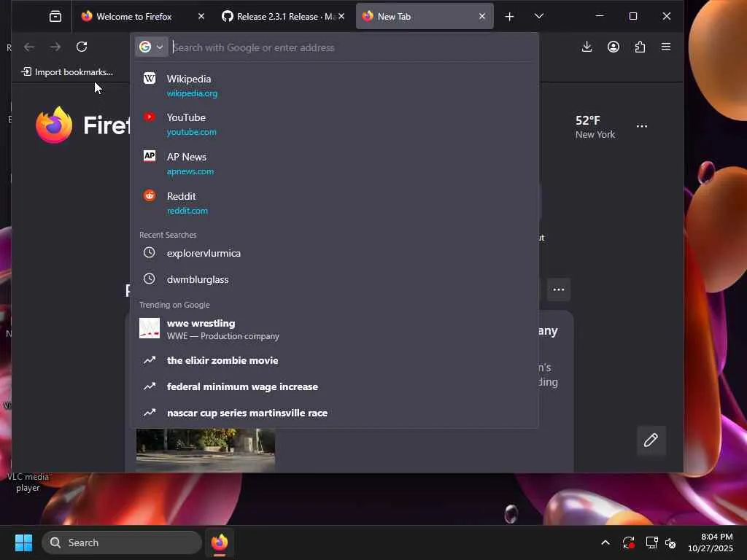Click the Windows taskbar Search box
Screen dimensions: 747x560
[x=122, y=542]
